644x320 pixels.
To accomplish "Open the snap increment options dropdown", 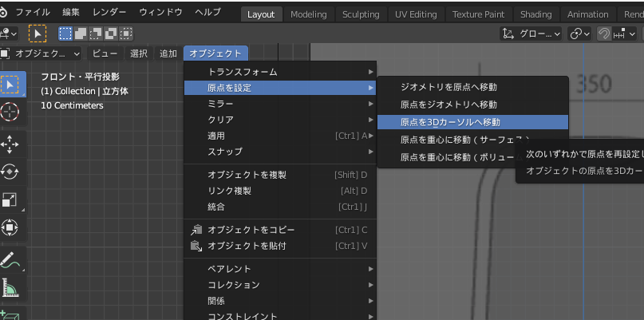I will coord(624,34).
